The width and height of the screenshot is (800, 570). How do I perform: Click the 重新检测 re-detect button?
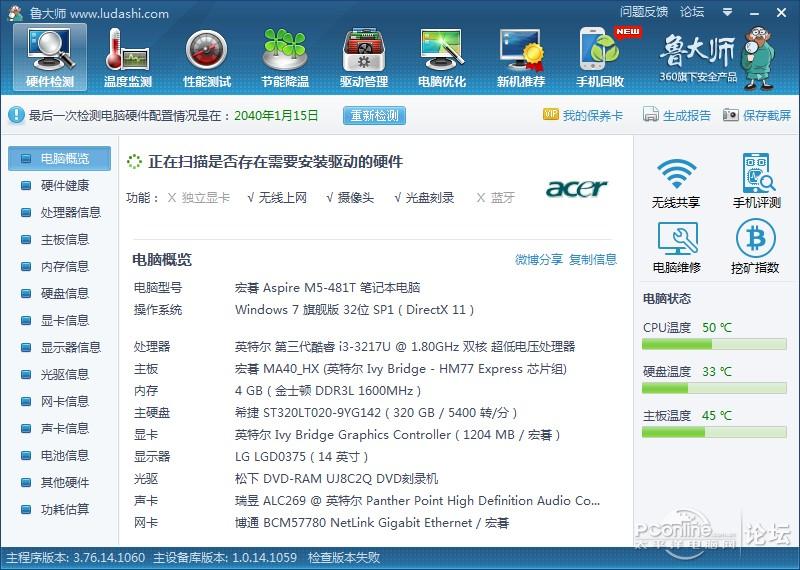374,115
